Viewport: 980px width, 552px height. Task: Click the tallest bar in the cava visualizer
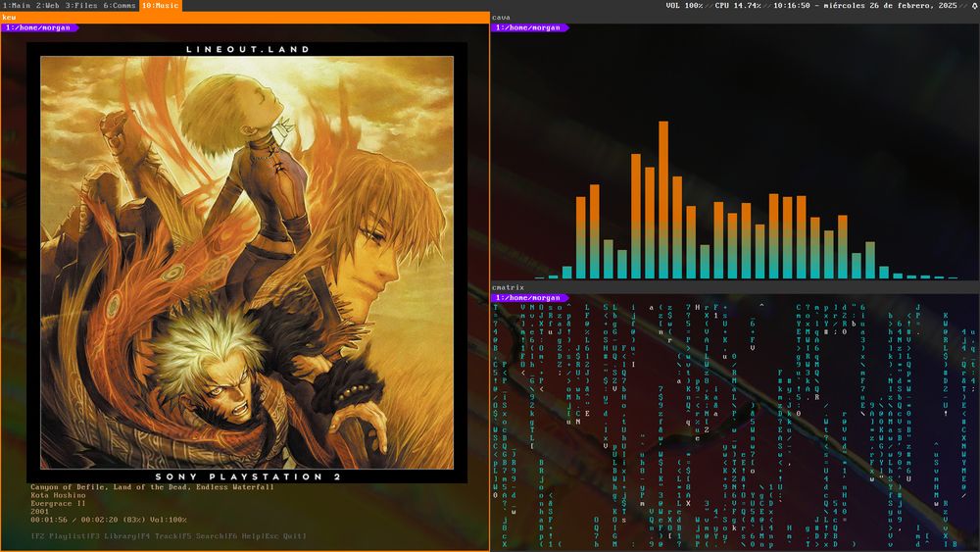pyautogui.click(x=663, y=200)
